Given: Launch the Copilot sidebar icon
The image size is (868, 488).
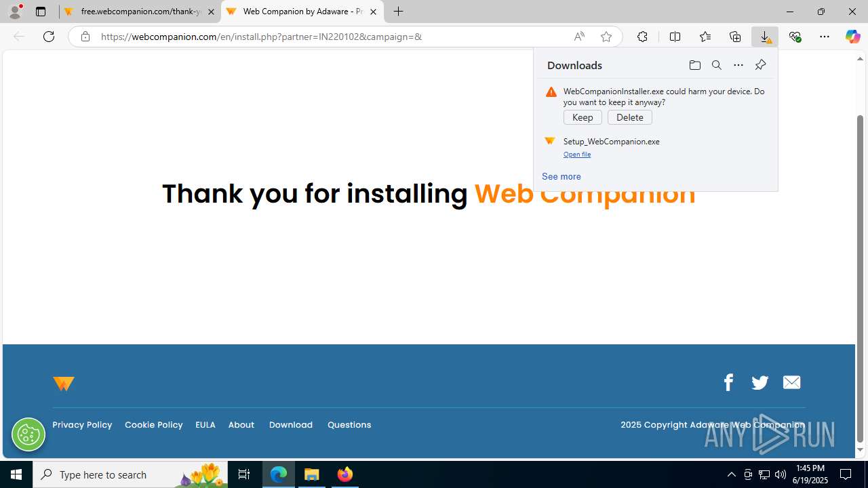Looking at the screenshot, I should coord(852,37).
